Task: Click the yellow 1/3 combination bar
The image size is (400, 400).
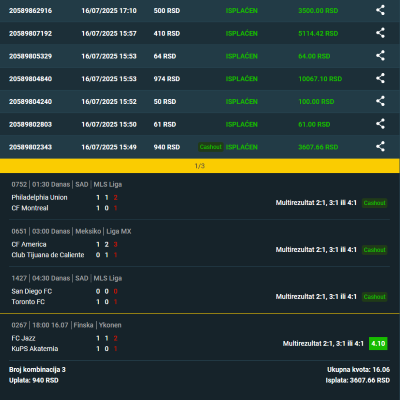Action: [x=200, y=166]
